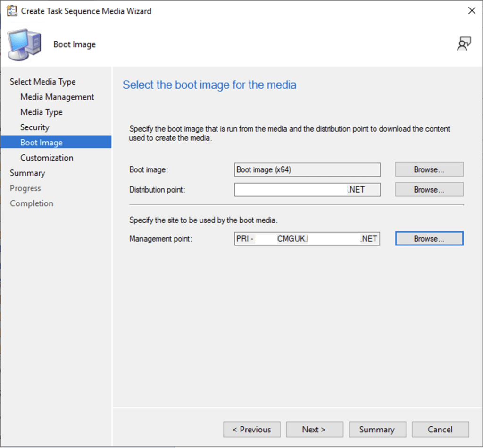Go to the Media Management step

pos(57,97)
